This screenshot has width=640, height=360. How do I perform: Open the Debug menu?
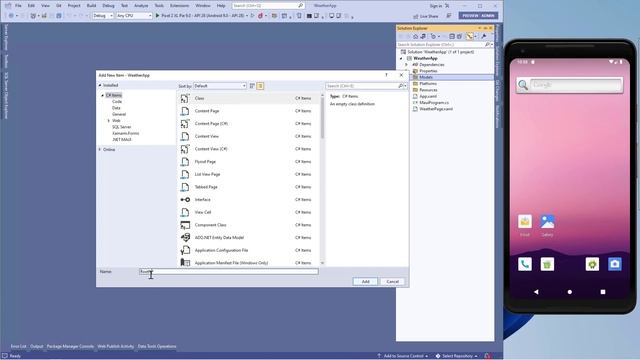click(108, 6)
